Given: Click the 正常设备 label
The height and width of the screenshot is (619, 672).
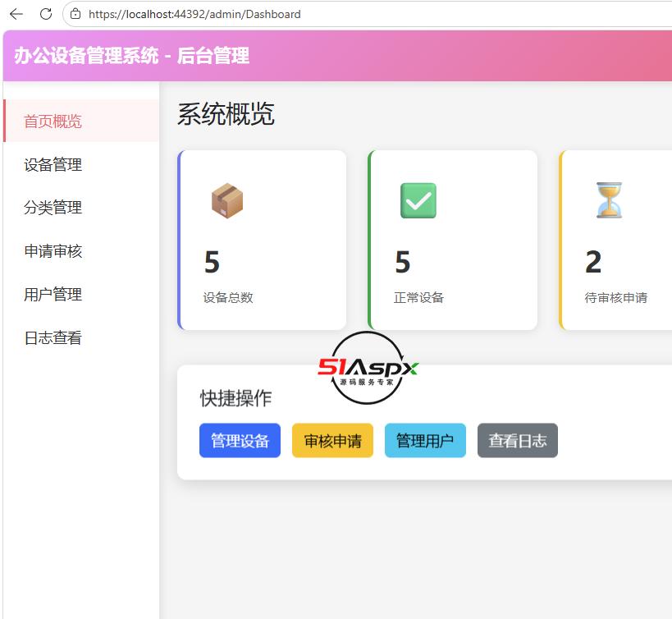Looking at the screenshot, I should pyautogui.click(x=418, y=297).
